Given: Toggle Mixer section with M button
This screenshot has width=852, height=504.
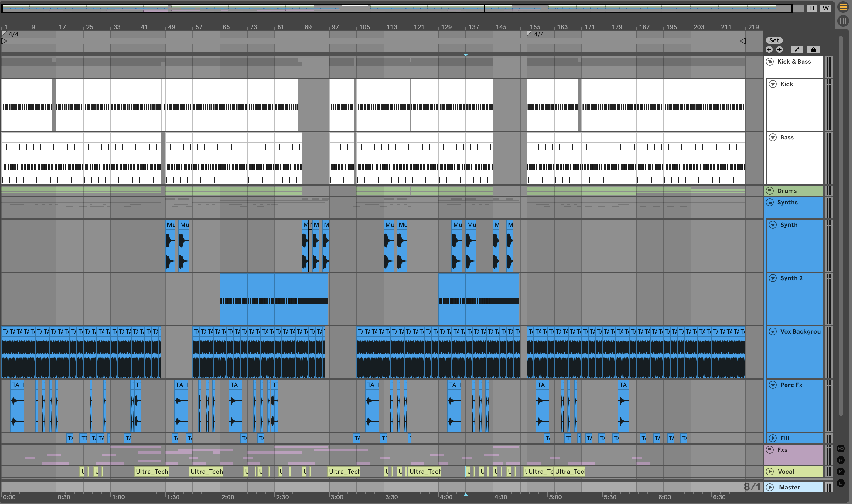Looking at the screenshot, I should pyautogui.click(x=840, y=472).
